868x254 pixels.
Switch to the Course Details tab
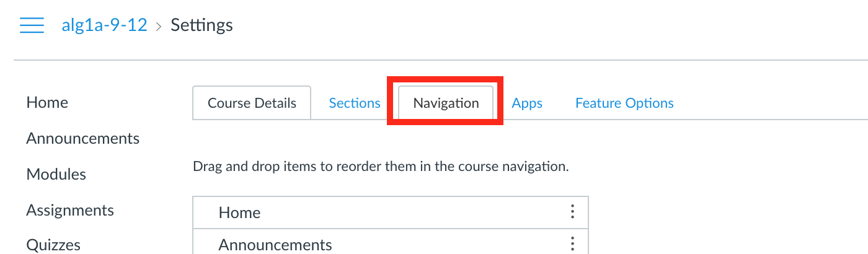tap(252, 103)
